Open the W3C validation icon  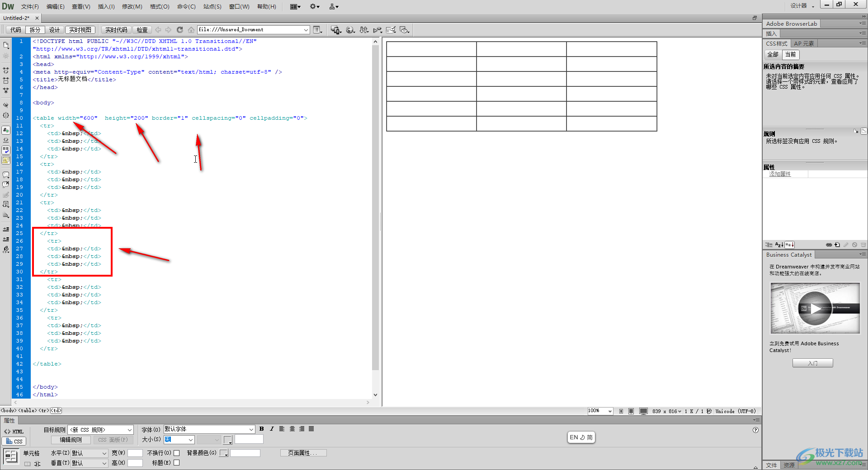coord(377,30)
